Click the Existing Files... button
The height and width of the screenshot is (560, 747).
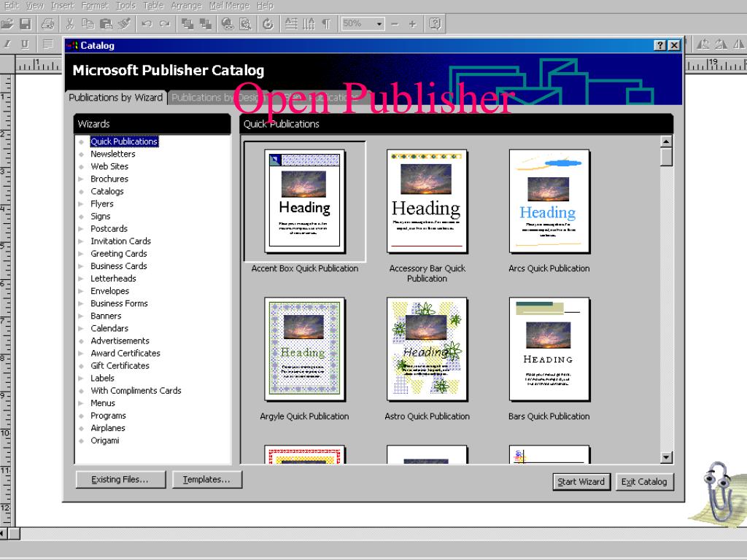click(120, 480)
